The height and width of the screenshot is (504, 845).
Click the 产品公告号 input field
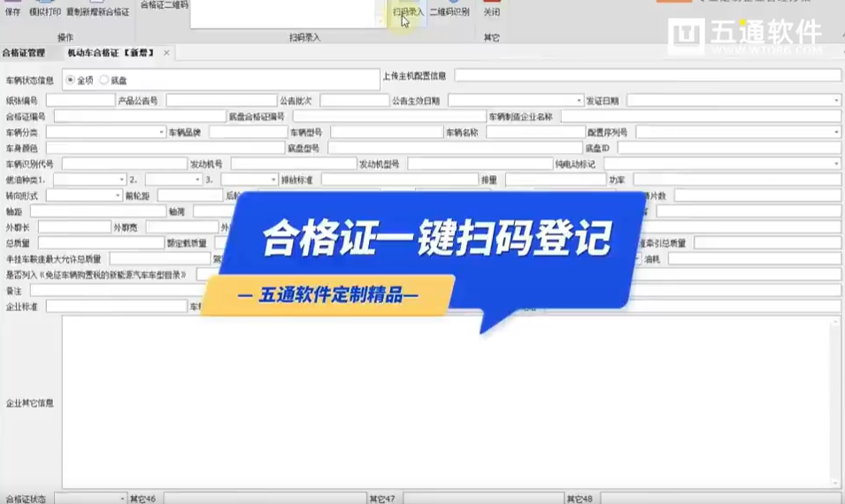221,100
